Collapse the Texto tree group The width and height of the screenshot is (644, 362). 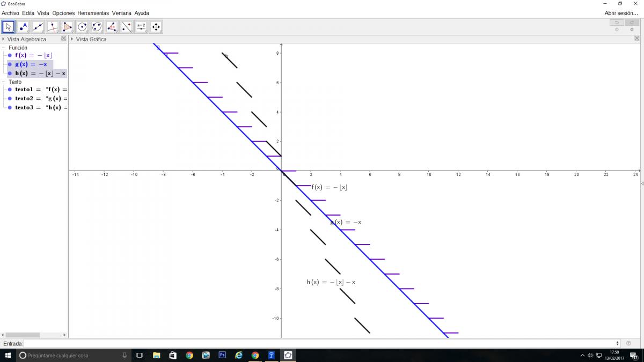(3, 82)
